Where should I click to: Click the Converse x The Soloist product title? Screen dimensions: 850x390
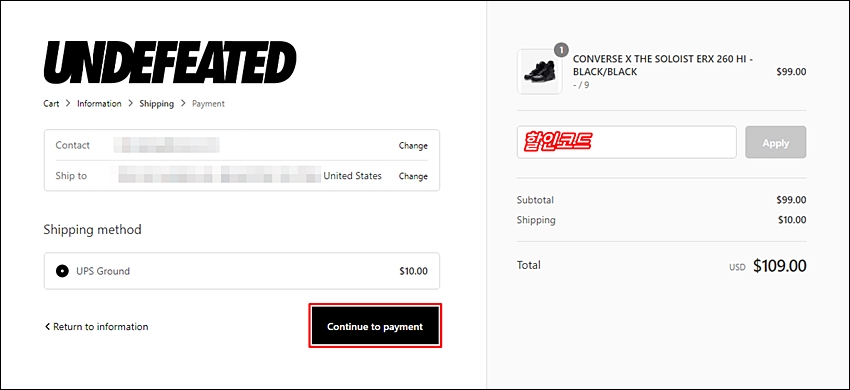pos(663,65)
